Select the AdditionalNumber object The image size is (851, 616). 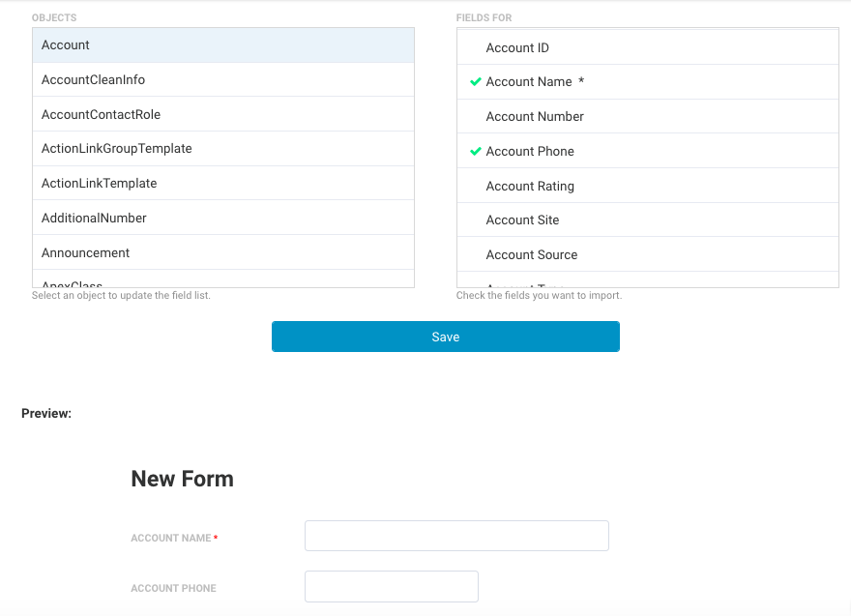point(223,218)
